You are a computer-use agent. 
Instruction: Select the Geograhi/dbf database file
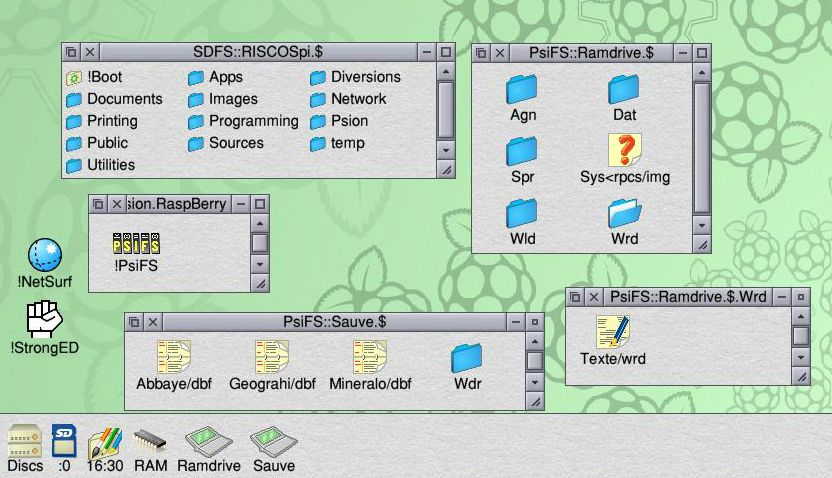click(x=272, y=366)
